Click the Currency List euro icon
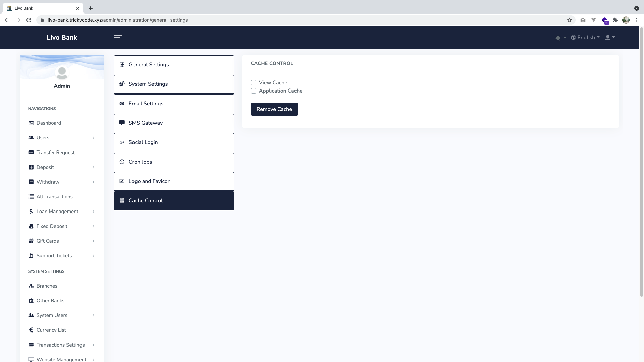The width and height of the screenshot is (644, 362). coord(31,330)
